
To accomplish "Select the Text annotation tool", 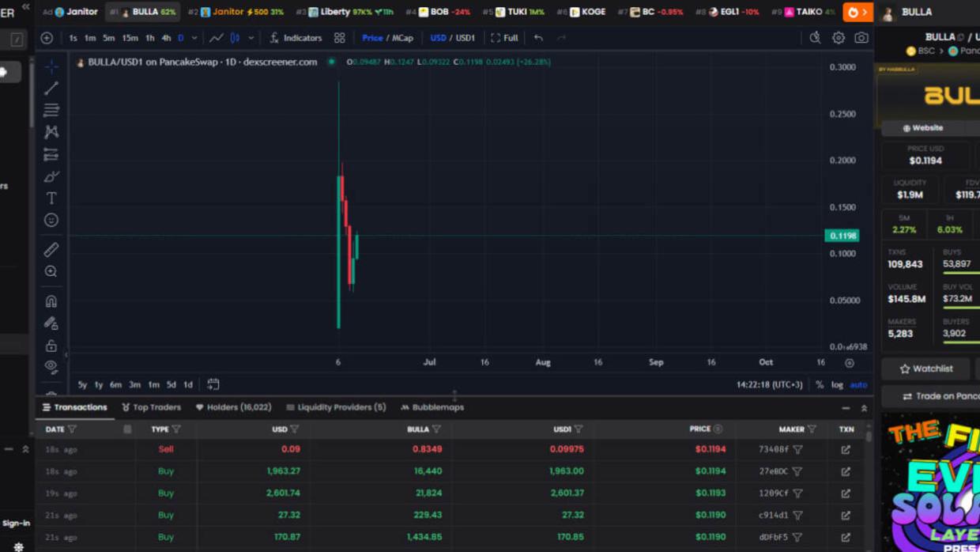I will 51,198.
